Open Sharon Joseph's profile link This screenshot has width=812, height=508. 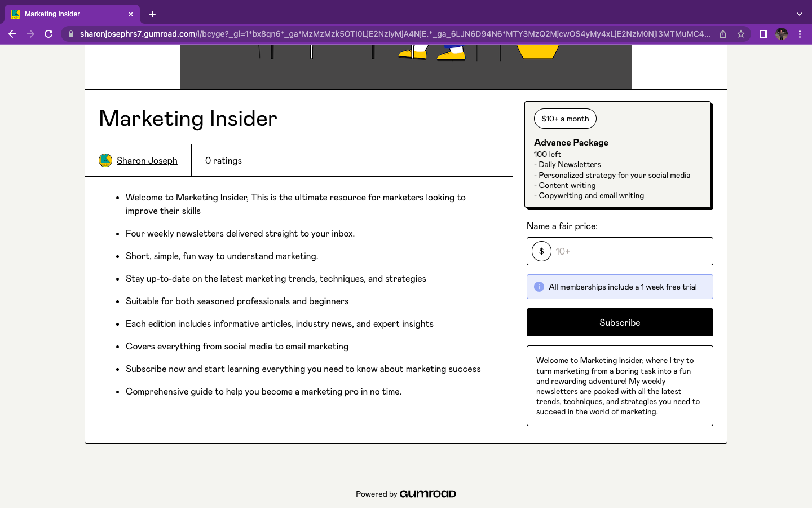tap(147, 160)
